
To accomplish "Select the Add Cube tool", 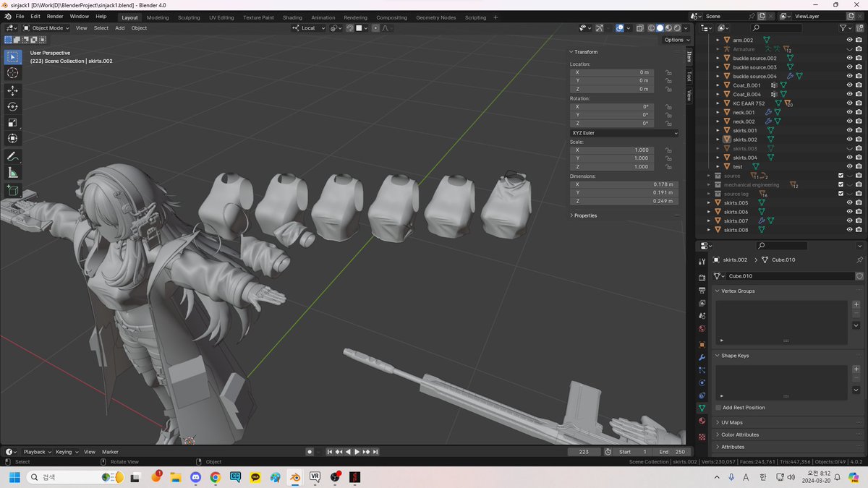I will click(x=12, y=191).
